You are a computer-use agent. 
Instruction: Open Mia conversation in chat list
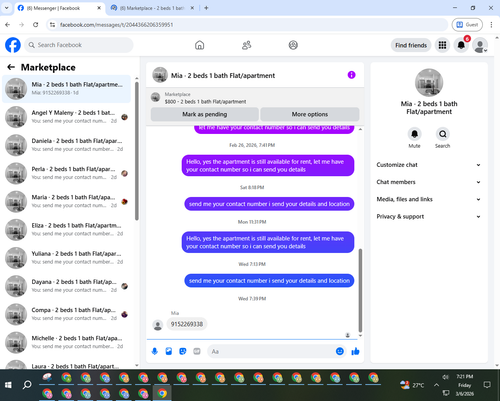pyautogui.click(x=66, y=89)
